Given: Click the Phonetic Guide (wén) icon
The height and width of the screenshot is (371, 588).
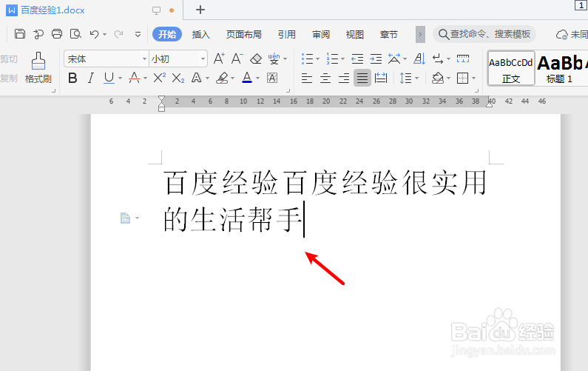Looking at the screenshot, I should coord(274,59).
